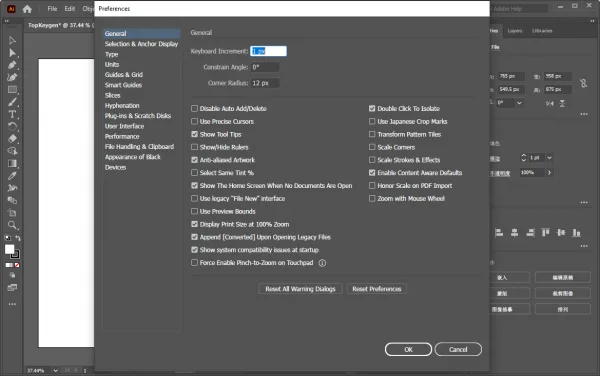
Task: Uncheck Double Click To Isolate
Action: coord(372,109)
